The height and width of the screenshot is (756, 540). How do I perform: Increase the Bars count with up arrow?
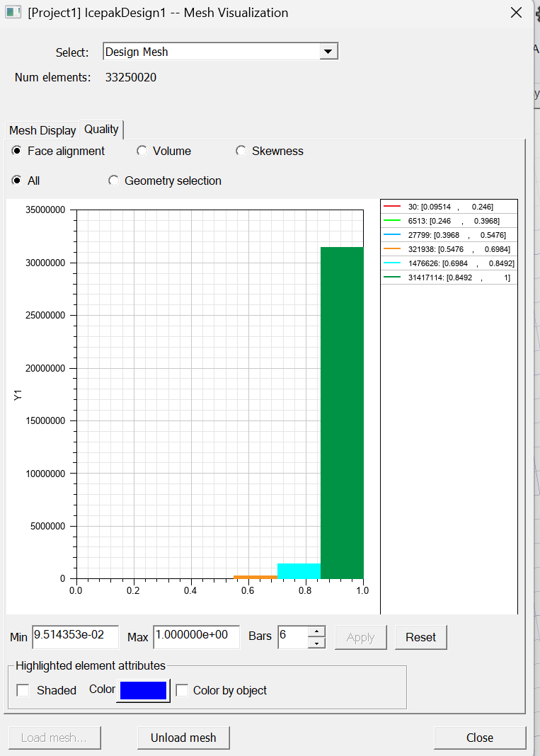click(x=318, y=631)
